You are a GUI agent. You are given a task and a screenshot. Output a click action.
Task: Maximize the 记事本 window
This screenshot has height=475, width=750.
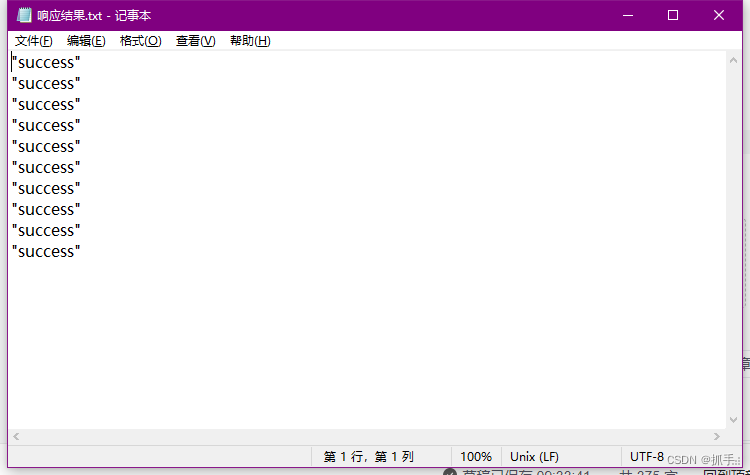(673, 15)
